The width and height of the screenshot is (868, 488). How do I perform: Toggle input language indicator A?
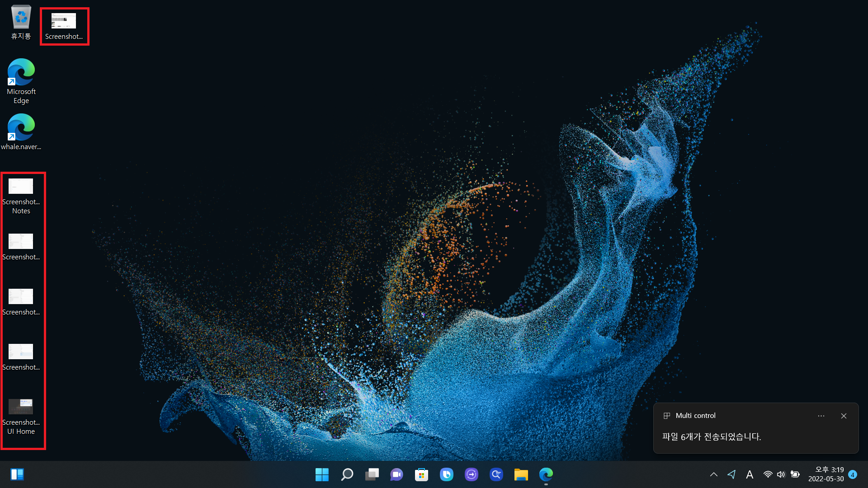(x=750, y=474)
